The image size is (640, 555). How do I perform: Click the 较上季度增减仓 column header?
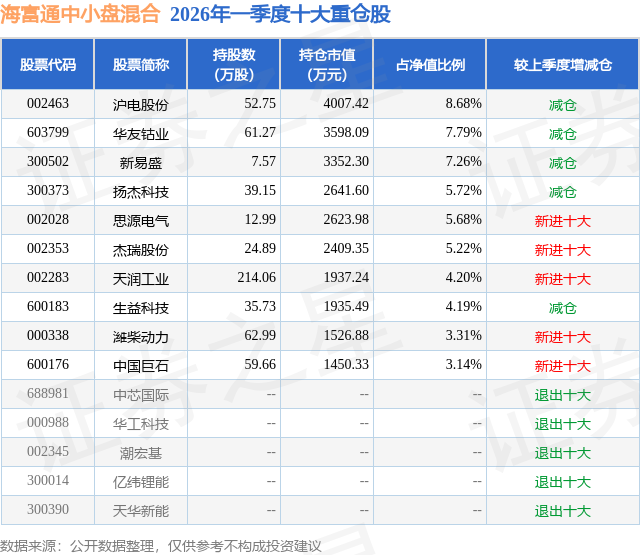(563, 64)
